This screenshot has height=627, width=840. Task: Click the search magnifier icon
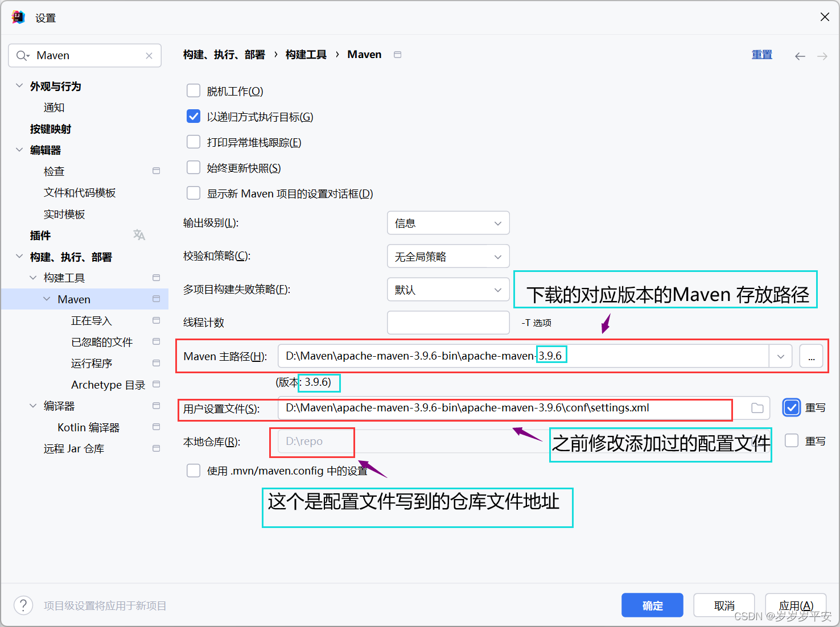(23, 56)
